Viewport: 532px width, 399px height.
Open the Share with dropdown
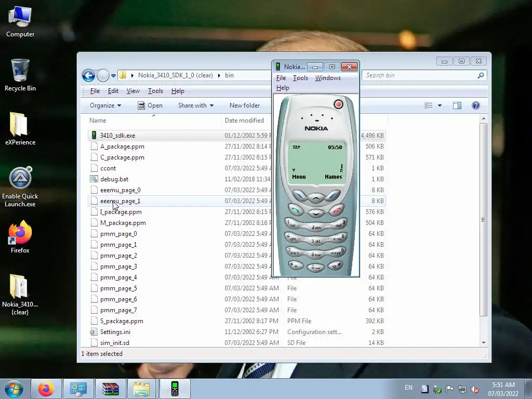pyautogui.click(x=196, y=105)
